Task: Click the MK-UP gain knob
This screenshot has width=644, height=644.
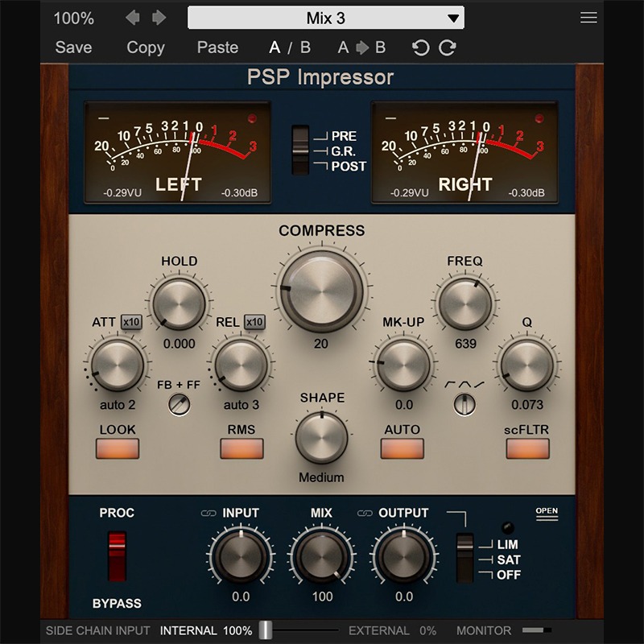Action: point(404,365)
